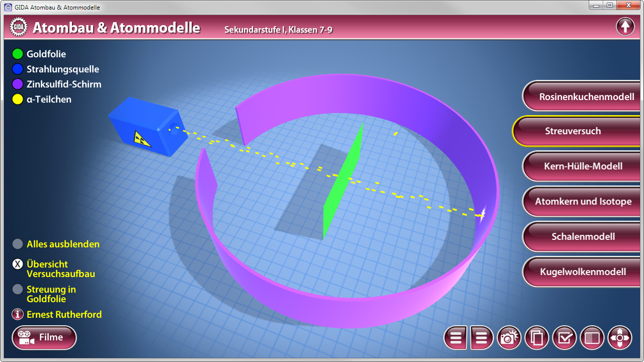
Task: Open the checkmark exercises icon
Action: tap(565, 338)
